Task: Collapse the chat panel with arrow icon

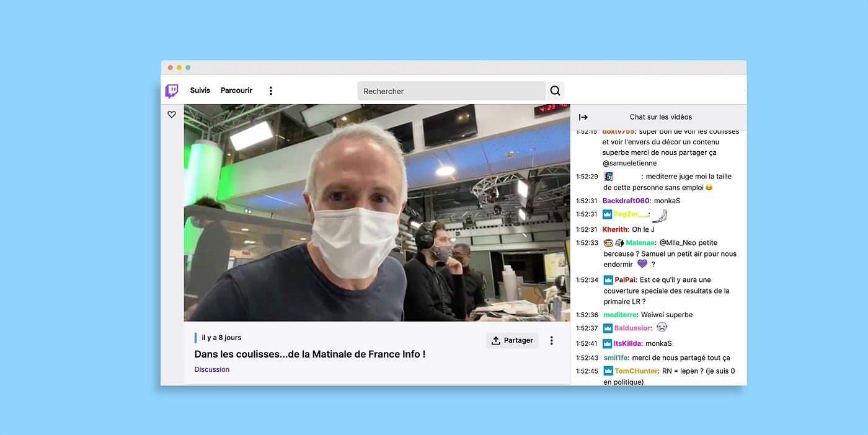Action: tap(583, 117)
